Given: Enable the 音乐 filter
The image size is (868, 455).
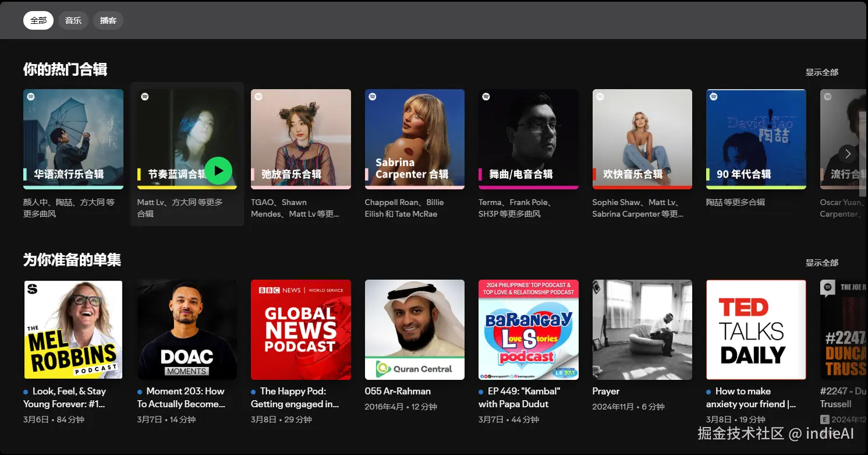Looking at the screenshot, I should click(x=73, y=20).
